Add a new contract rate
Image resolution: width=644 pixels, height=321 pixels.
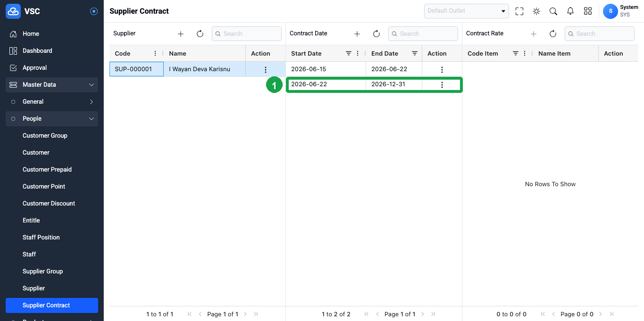click(x=534, y=34)
